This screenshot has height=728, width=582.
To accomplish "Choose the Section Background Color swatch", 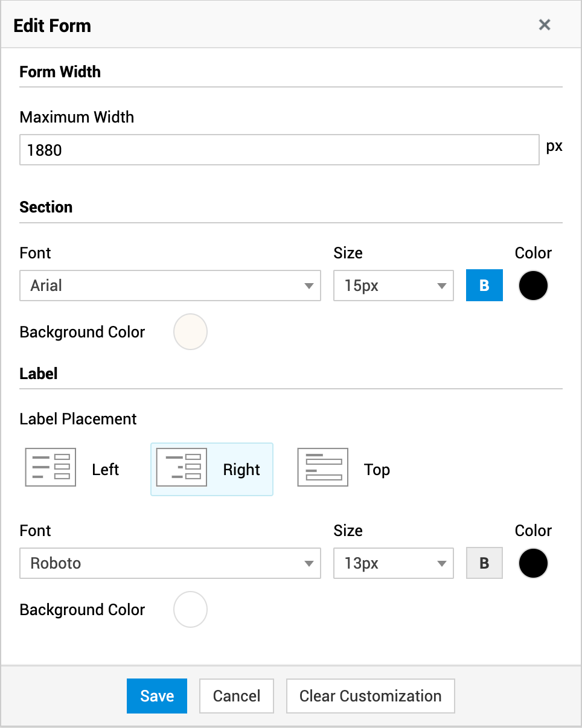I will (190, 332).
